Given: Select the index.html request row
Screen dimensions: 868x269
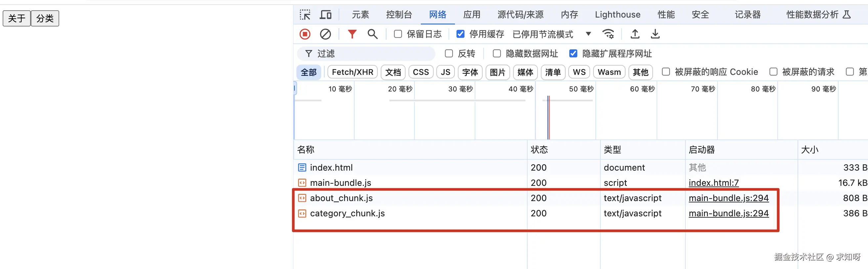Looking at the screenshot, I should click(x=581, y=167).
